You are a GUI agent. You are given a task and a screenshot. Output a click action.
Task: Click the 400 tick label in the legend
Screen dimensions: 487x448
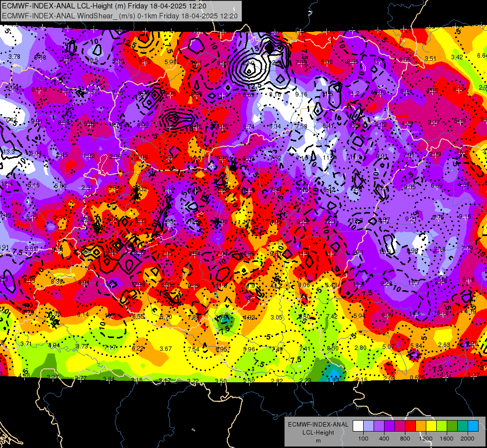click(384, 439)
